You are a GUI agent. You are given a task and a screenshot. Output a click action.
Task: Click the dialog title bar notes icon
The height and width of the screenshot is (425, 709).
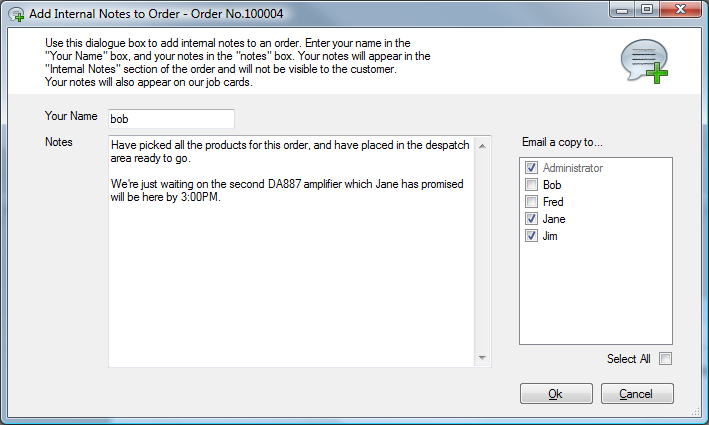16,13
